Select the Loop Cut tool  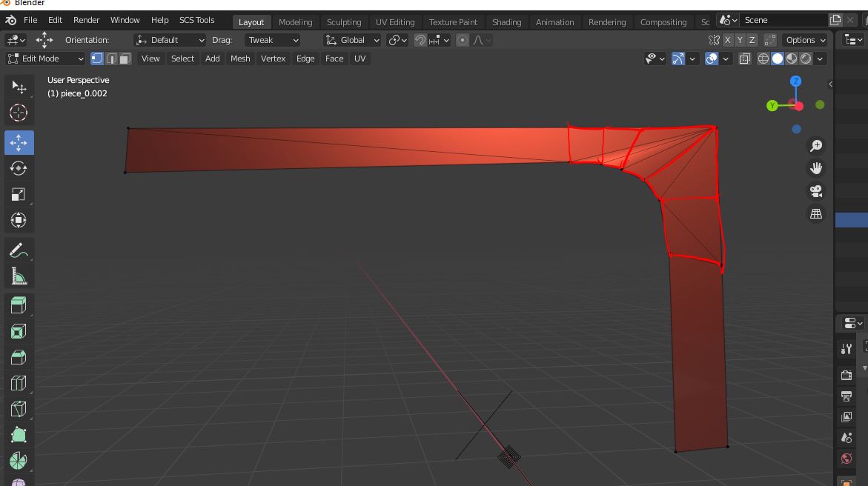(19, 383)
